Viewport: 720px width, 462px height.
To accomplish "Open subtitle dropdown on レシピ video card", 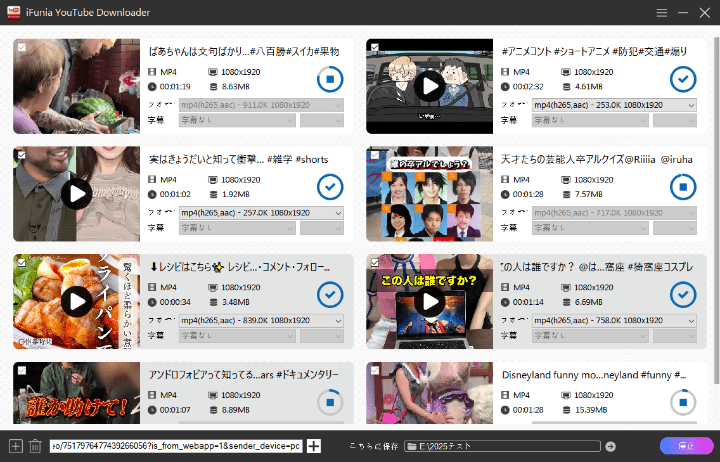I will pyautogui.click(x=237, y=336).
